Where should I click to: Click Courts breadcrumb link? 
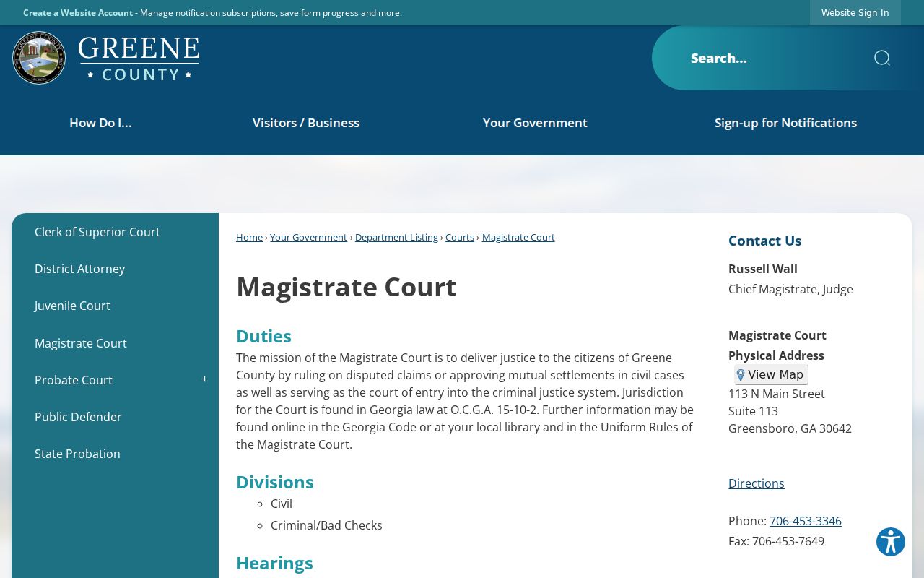click(x=460, y=237)
